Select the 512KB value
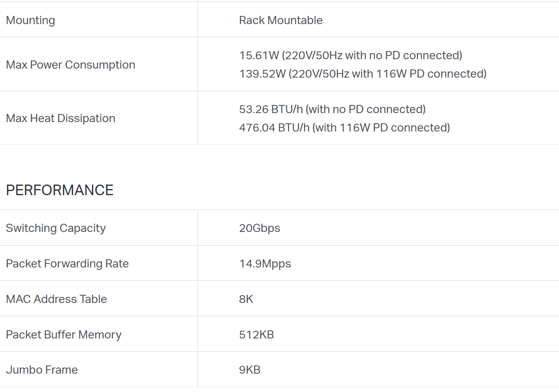559x392 pixels. click(x=257, y=335)
